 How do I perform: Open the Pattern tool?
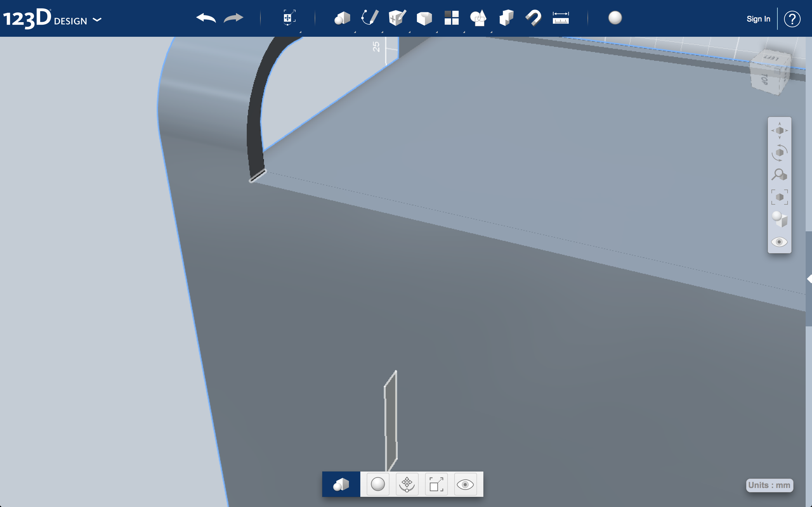pos(451,18)
